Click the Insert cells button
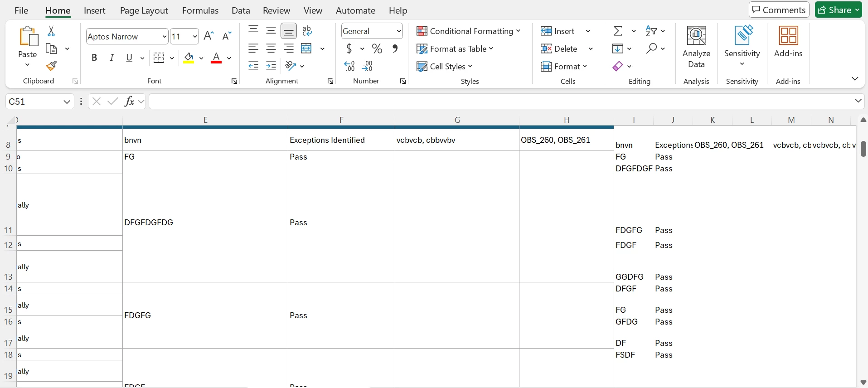Viewport: 868px width, 388px height. tap(558, 31)
